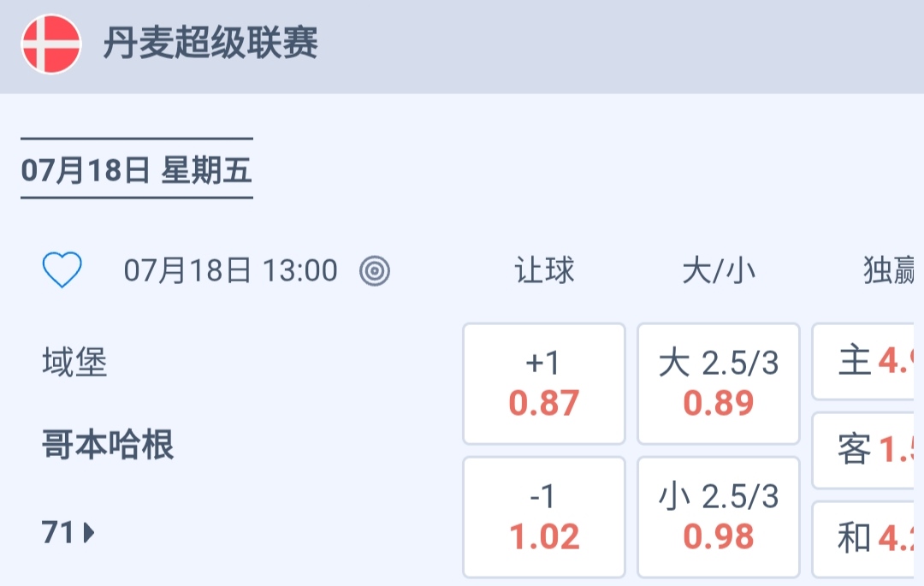Open team 哥本哈根 details
Viewport: 924px width, 586px height.
108,446
